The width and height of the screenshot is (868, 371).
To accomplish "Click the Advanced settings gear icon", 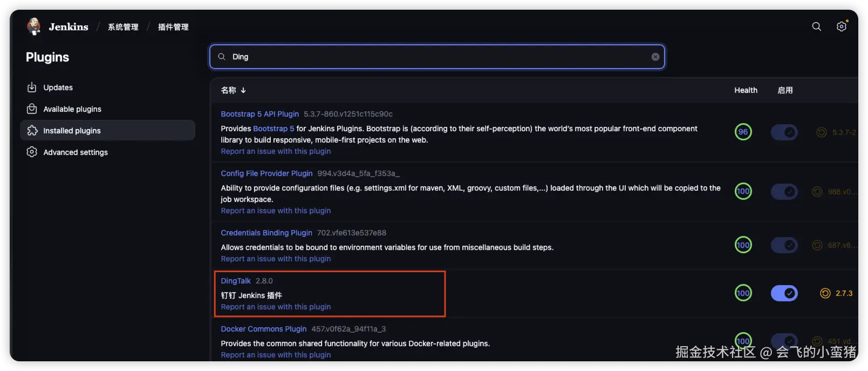I will pyautogui.click(x=32, y=152).
